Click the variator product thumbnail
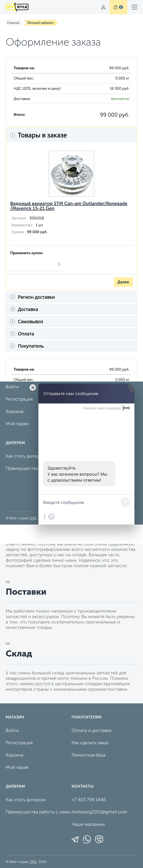 [71, 174]
